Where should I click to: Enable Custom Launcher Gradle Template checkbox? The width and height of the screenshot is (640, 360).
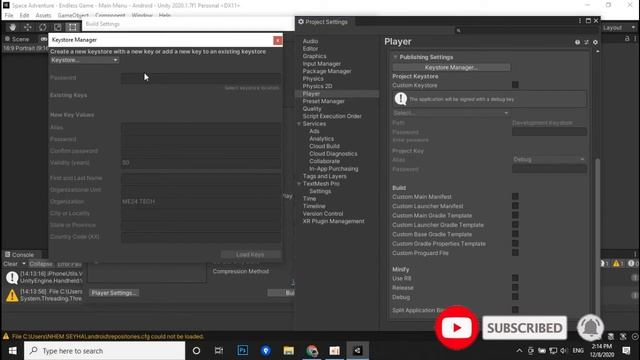click(515, 225)
